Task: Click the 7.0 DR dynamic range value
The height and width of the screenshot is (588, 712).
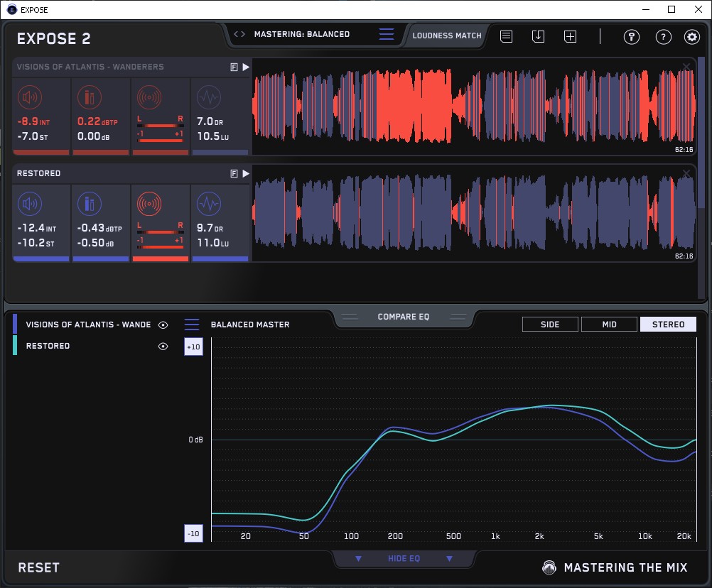Action: coord(210,121)
